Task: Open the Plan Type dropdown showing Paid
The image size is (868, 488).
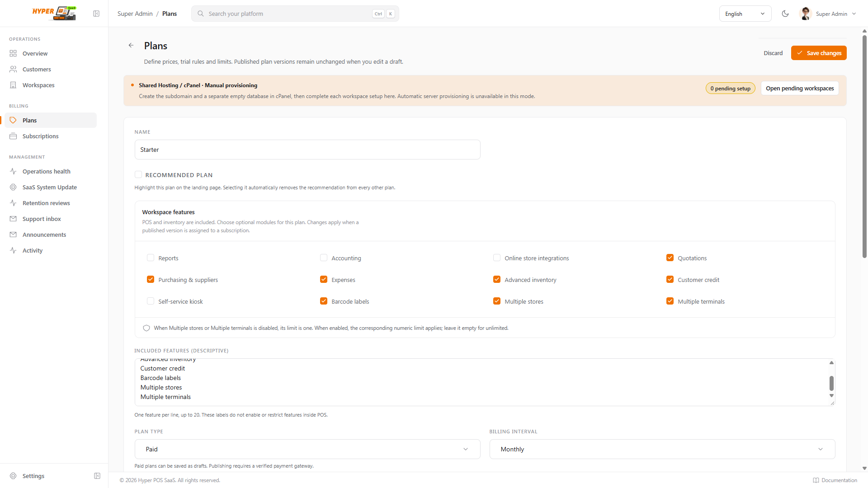Action: (x=307, y=449)
